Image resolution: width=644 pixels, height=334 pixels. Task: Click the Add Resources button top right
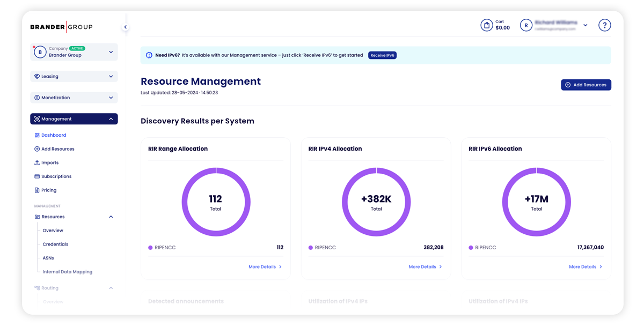[586, 85]
